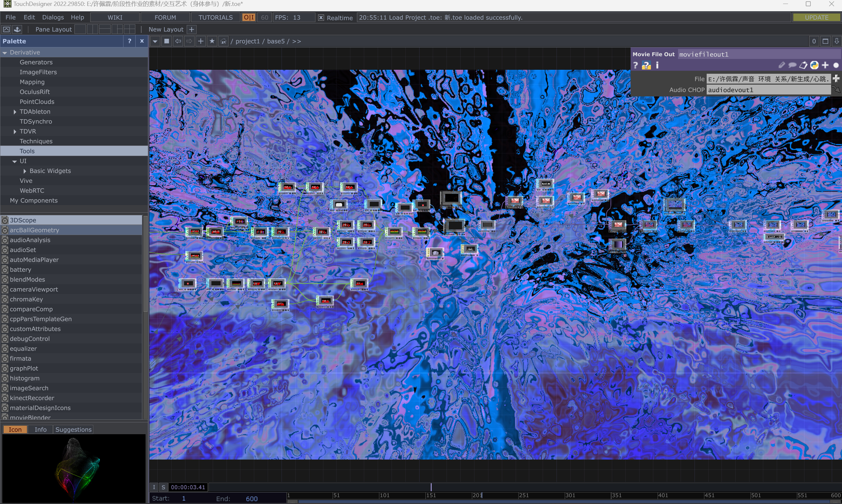Screen dimensions: 842x504
Task: Open the Dialogs menu
Action: pos(53,17)
